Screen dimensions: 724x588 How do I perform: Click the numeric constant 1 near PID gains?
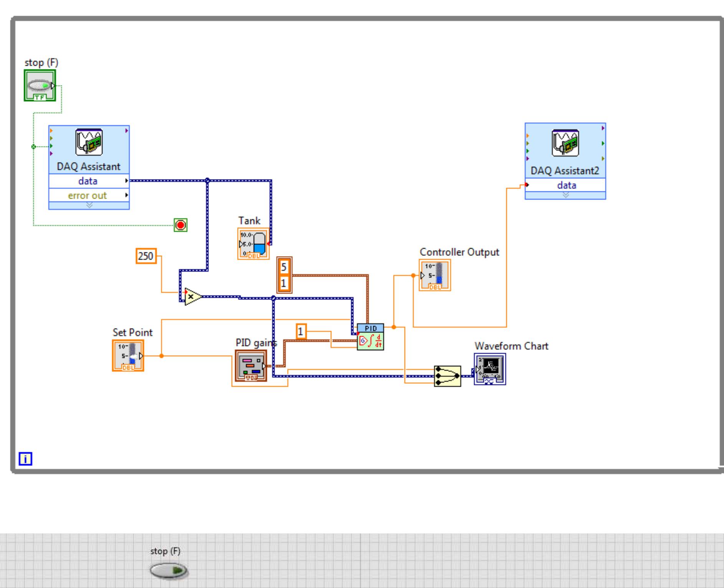coord(301,331)
